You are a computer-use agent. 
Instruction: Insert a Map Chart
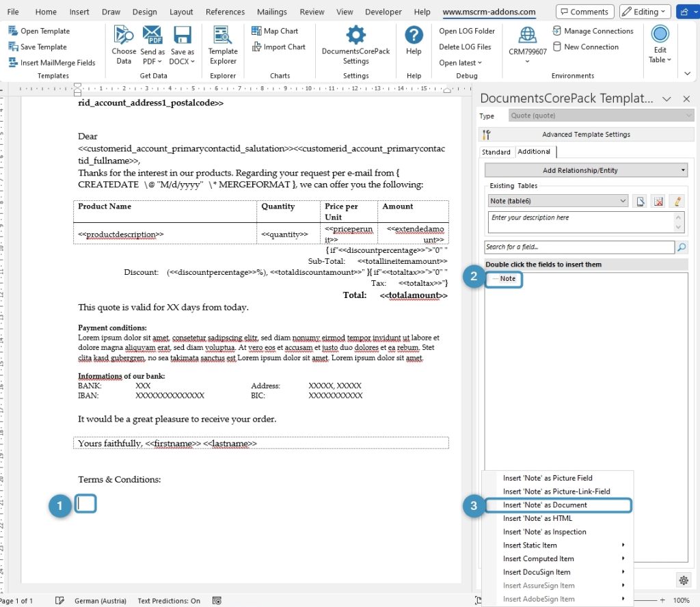tap(278, 30)
